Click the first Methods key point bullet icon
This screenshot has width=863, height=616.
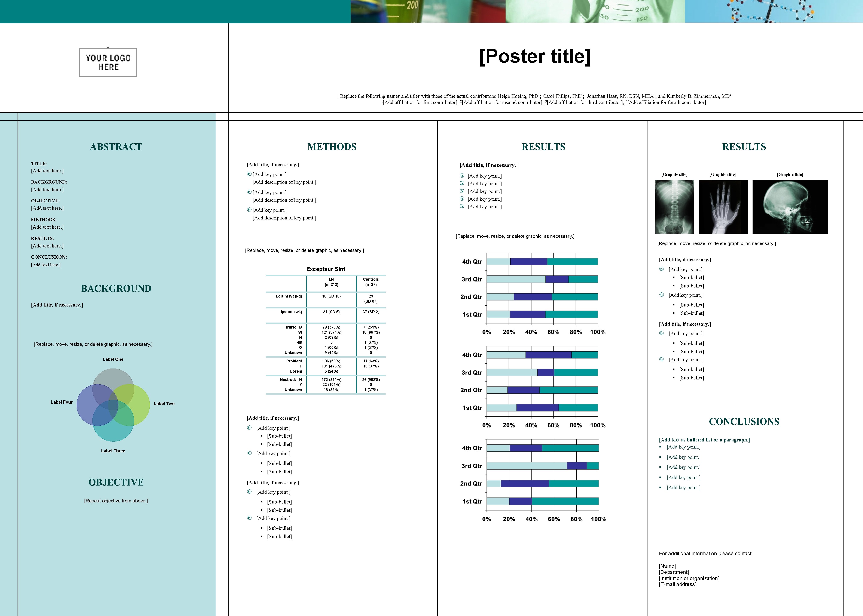[249, 174]
